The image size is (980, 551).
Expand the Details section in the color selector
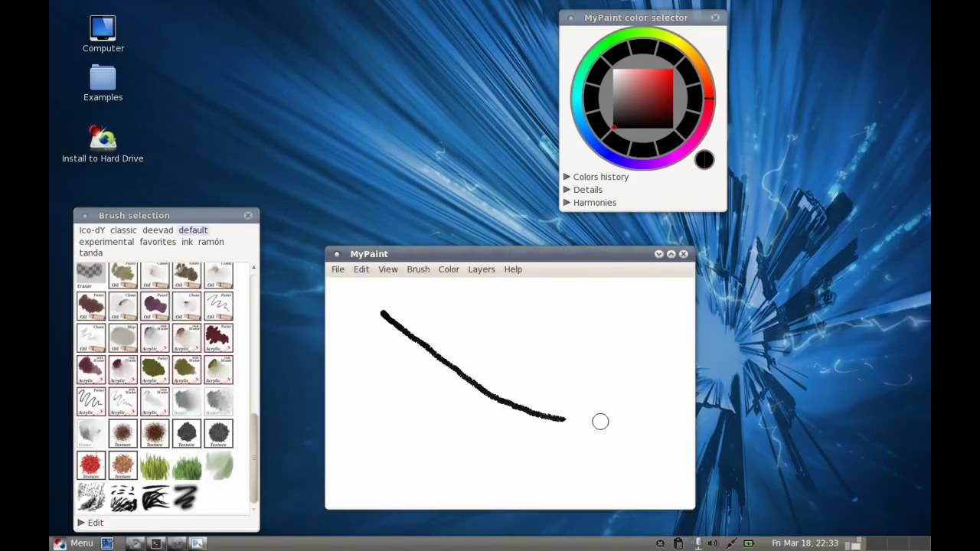583,190
